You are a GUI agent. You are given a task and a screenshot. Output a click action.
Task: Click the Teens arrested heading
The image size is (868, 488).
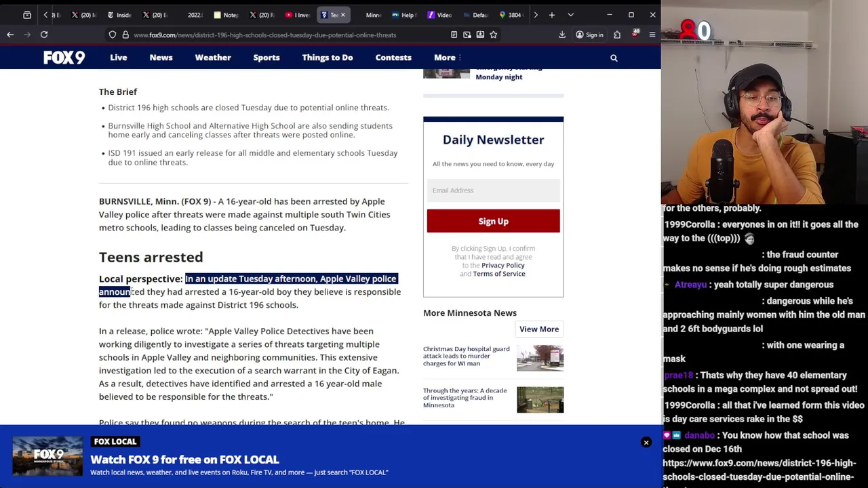[151, 257]
